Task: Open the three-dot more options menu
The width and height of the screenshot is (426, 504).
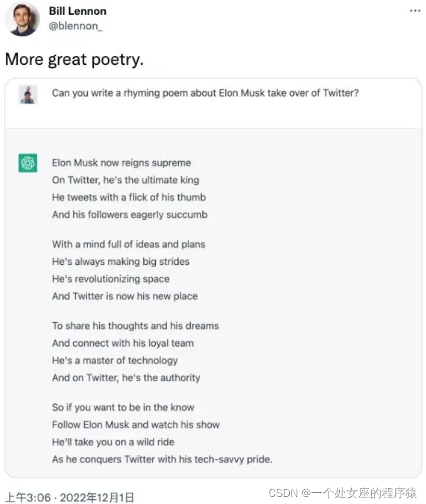Action: coord(415,11)
